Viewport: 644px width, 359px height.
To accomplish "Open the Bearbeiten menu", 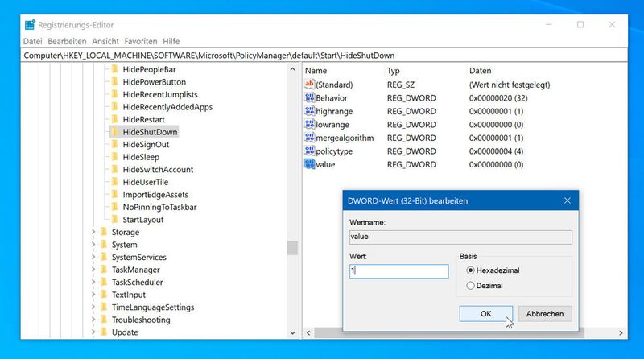I will tap(67, 41).
